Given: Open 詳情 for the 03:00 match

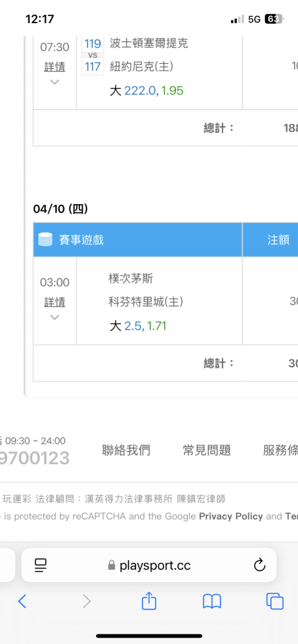Looking at the screenshot, I should coord(55,302).
